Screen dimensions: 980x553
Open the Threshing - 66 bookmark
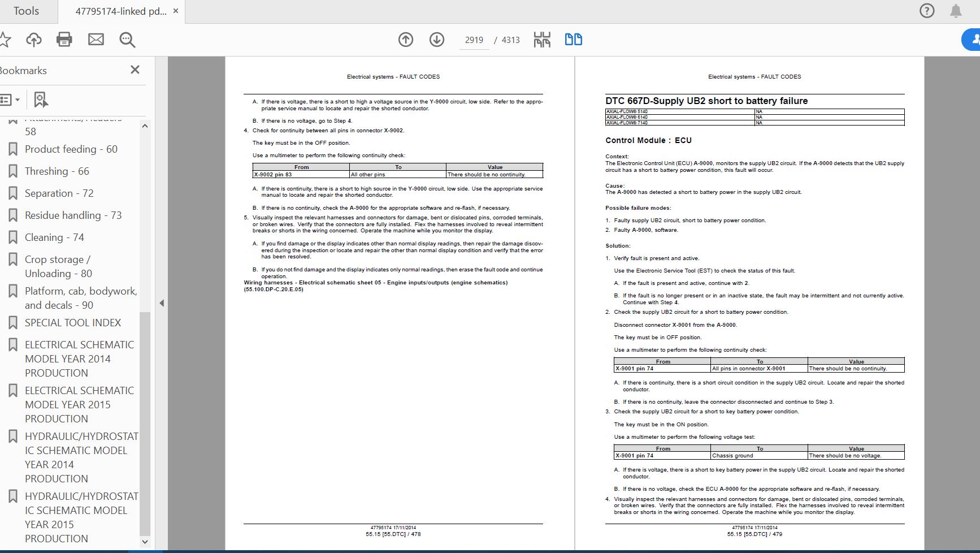57,171
